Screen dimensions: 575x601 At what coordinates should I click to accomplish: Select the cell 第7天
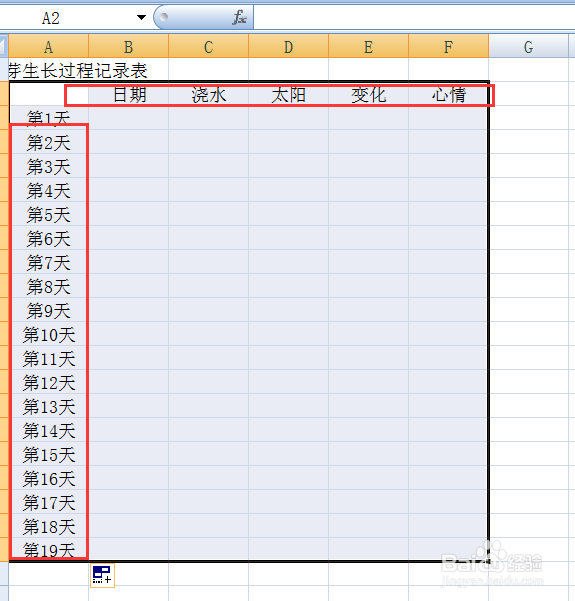coord(48,262)
